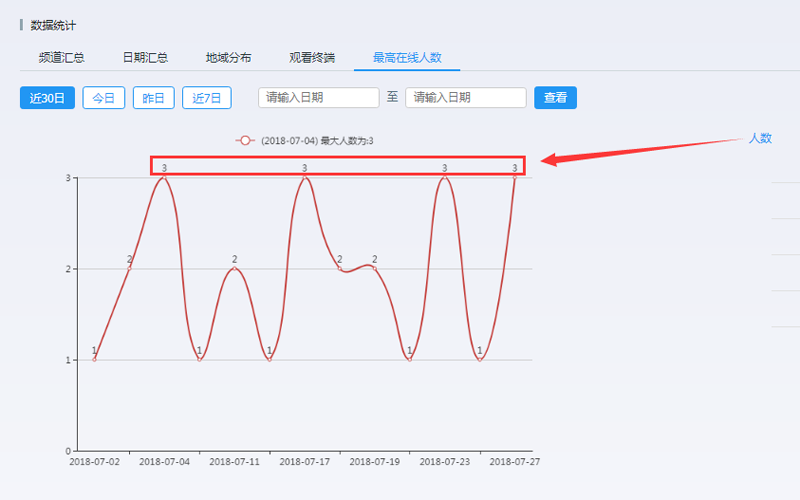This screenshot has width=800, height=500.
Task: Click the value 2 point at 2018-07-19
Action: 375,268
